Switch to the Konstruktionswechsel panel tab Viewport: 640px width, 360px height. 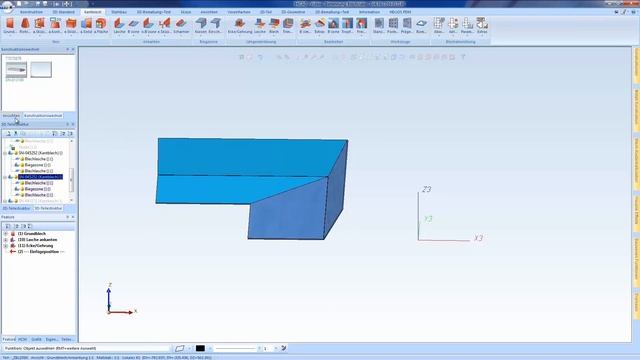click(x=43, y=116)
